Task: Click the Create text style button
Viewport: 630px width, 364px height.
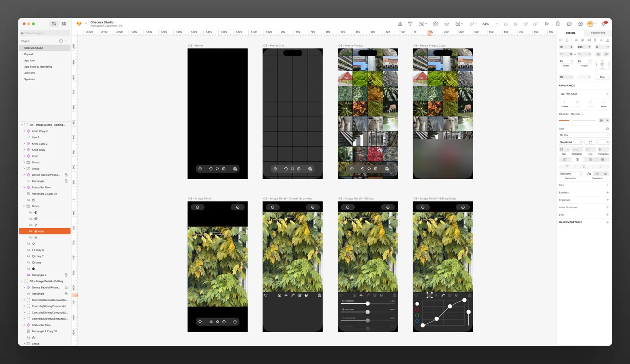Action: [564, 103]
